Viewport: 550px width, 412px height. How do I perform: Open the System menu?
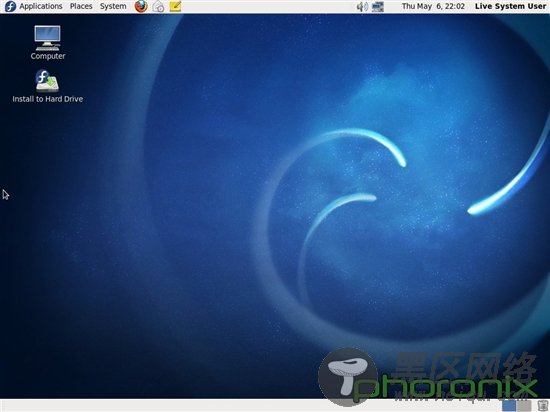113,6
